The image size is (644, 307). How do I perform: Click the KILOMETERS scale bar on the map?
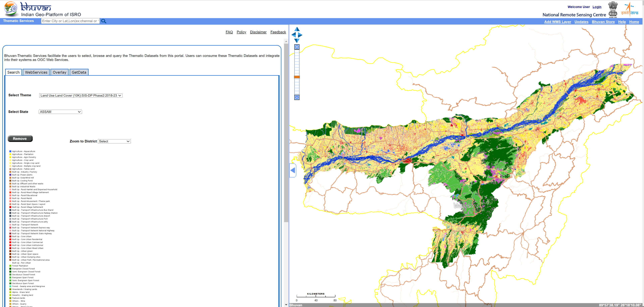pyautogui.click(x=316, y=297)
